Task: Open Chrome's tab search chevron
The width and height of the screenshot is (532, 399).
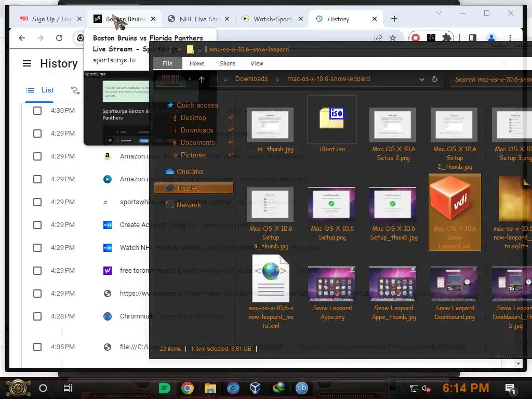Action: tap(438, 13)
